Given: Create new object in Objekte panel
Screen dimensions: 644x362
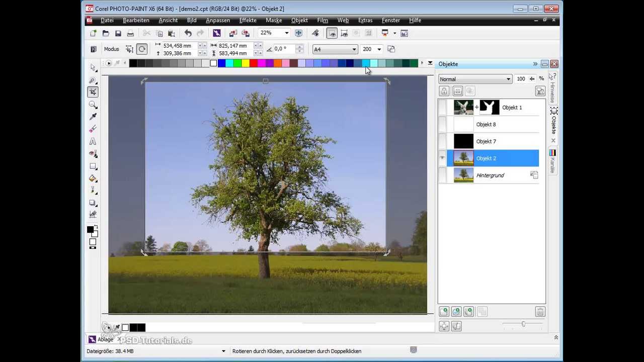Looking at the screenshot, I should 444,312.
